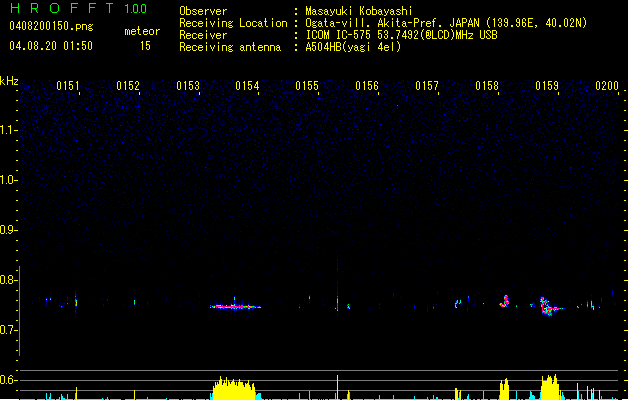Click the 0156 time axis marker
This screenshot has height=400, width=629.
point(367,86)
